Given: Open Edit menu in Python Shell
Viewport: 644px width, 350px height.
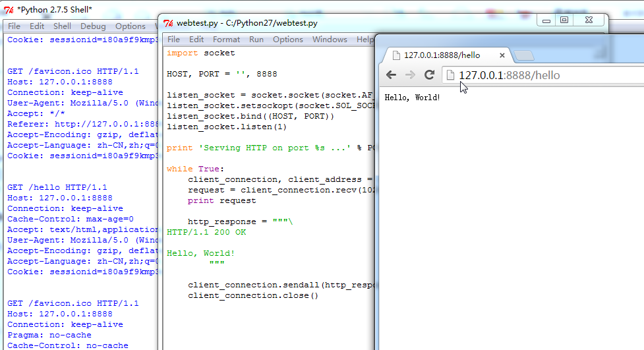Looking at the screenshot, I should point(36,26).
